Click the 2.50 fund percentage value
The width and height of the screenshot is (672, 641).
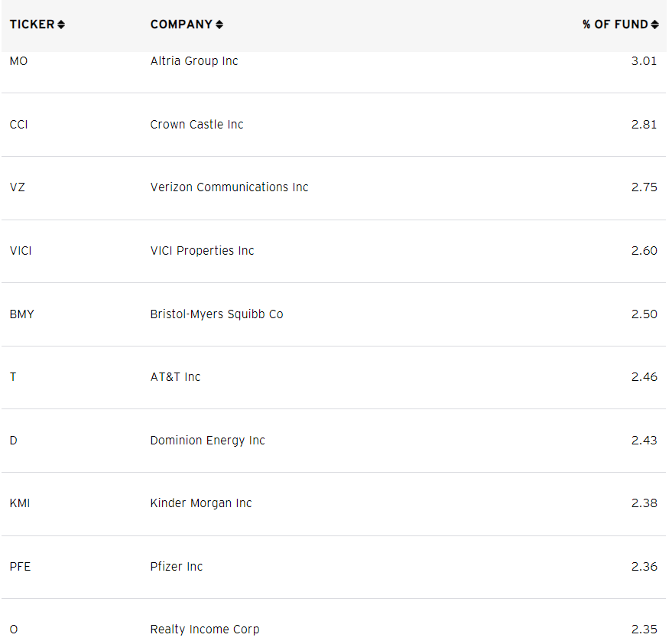point(644,314)
